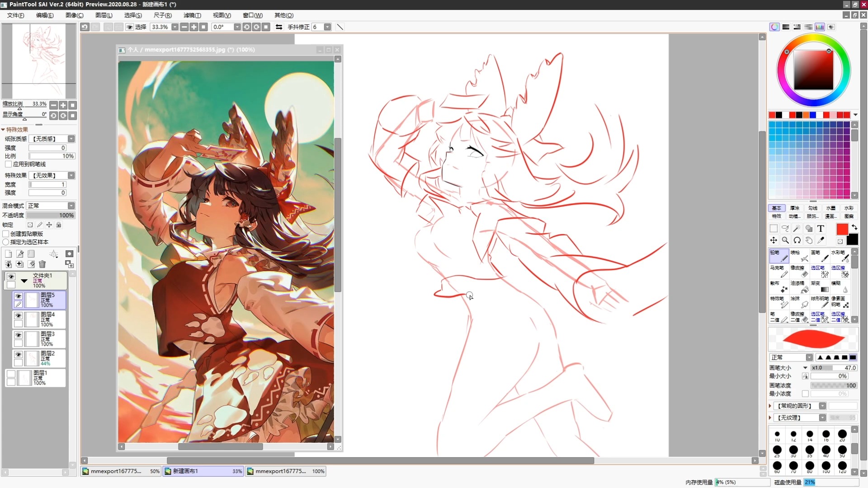Image resolution: width=868 pixels, height=488 pixels.
Task: Click the navigator preview thumbnail
Action: tap(39, 61)
